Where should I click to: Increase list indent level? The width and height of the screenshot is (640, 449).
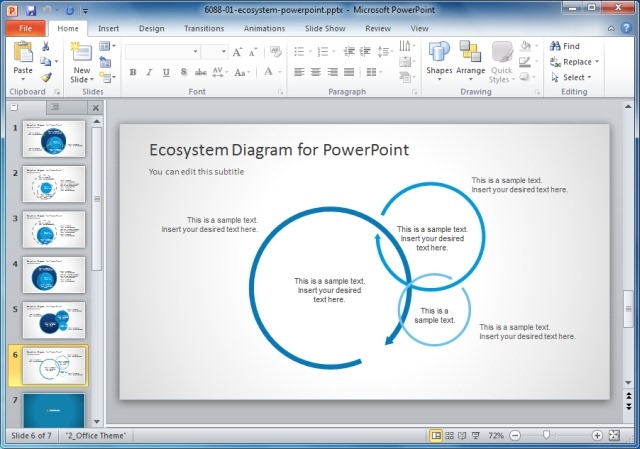(x=365, y=51)
